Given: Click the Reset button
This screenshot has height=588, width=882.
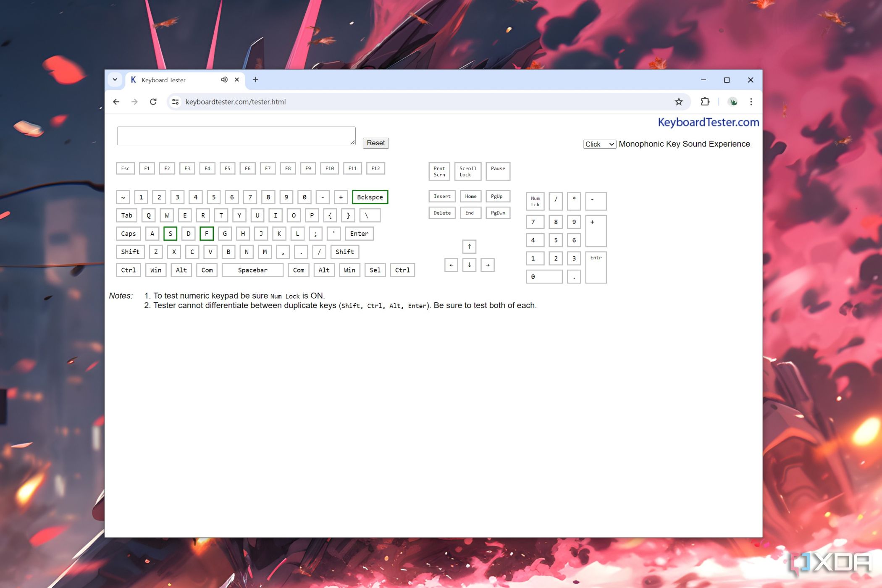Looking at the screenshot, I should (375, 143).
